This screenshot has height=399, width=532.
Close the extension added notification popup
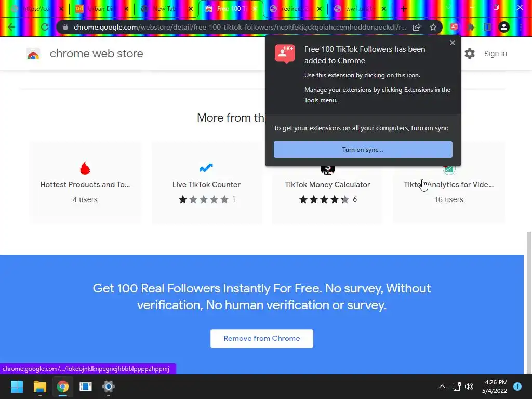tap(453, 43)
